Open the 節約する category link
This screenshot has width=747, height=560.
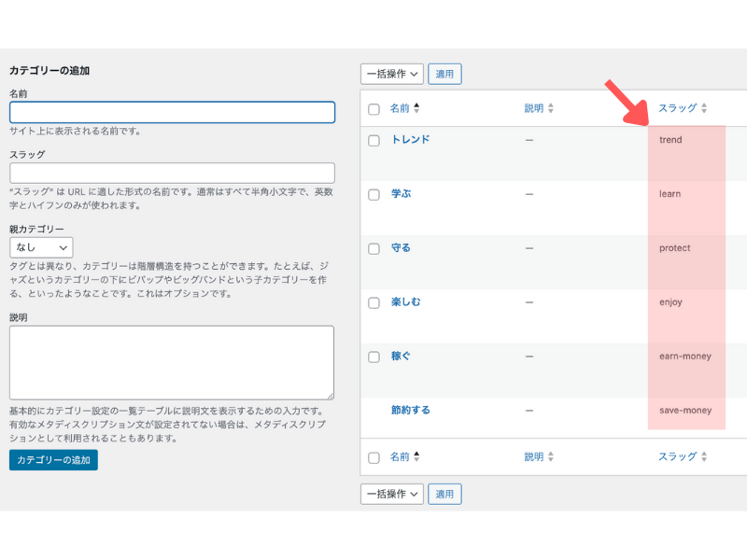point(411,410)
